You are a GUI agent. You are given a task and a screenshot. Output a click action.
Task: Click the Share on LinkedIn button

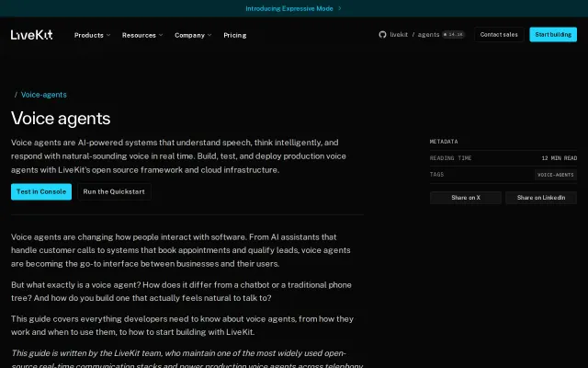click(x=541, y=198)
